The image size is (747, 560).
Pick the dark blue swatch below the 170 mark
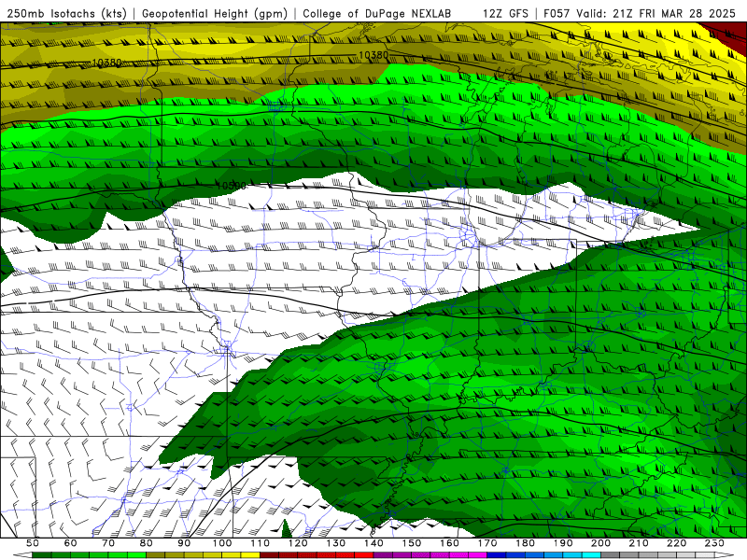coord(497,555)
